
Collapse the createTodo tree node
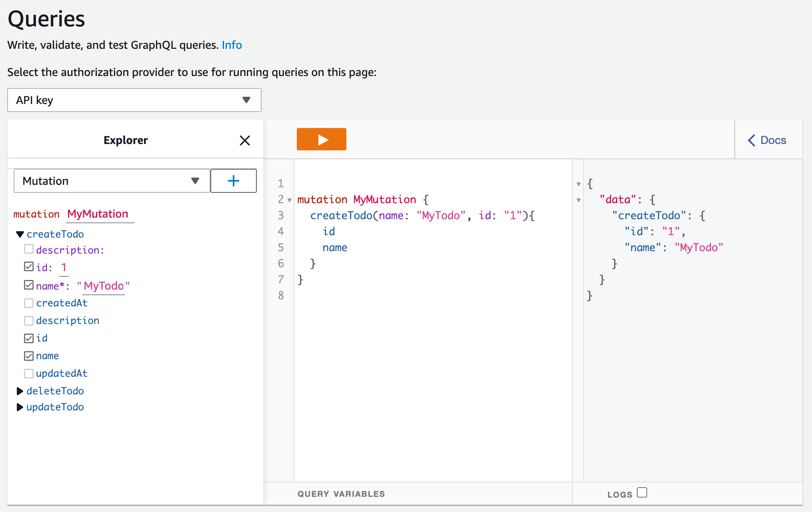(x=20, y=234)
